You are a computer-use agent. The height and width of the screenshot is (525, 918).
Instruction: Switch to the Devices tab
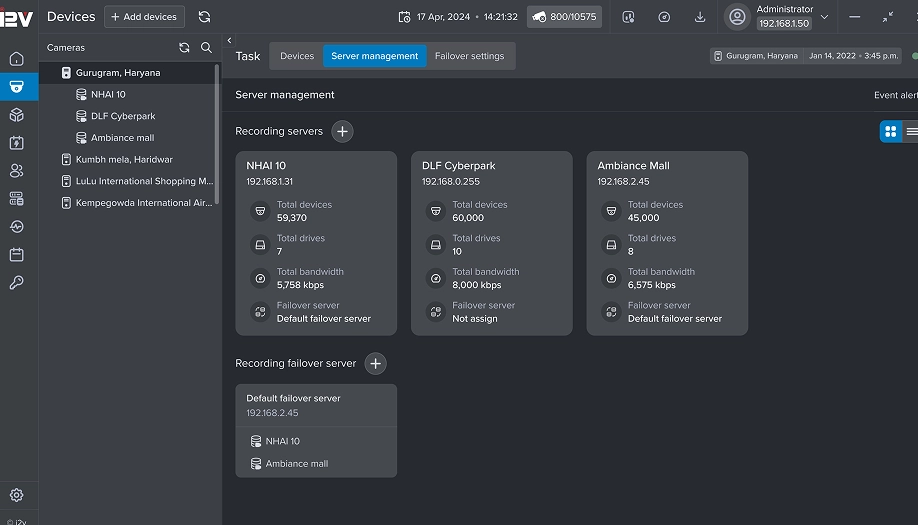coord(297,56)
